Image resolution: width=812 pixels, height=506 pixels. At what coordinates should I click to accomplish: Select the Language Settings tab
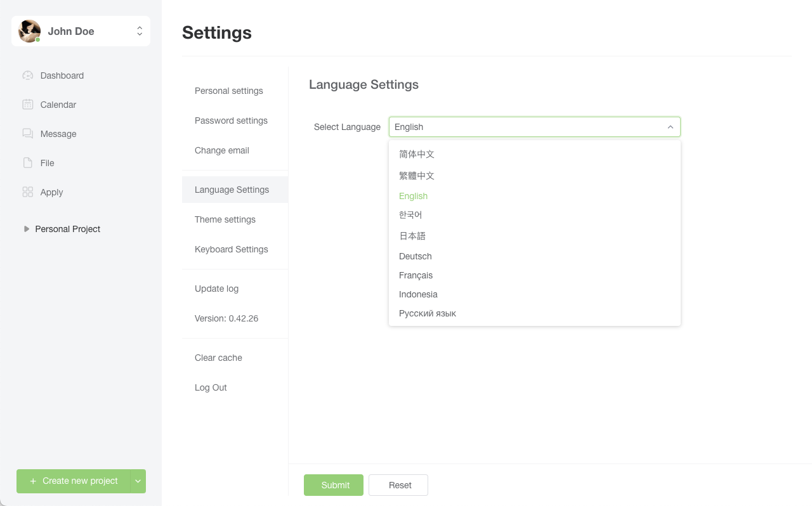coord(235,190)
